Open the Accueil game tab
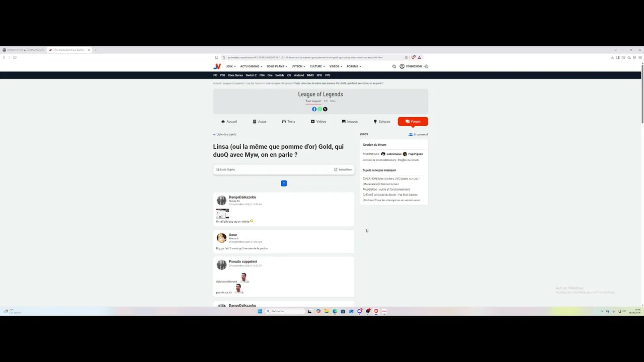 (x=229, y=122)
